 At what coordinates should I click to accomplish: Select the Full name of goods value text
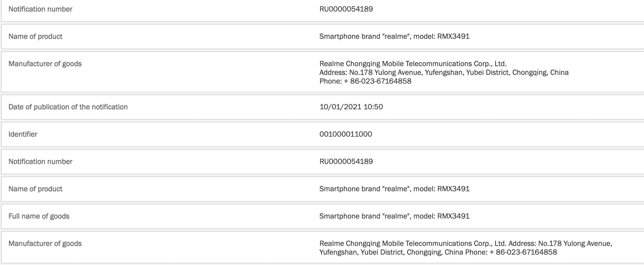point(394,216)
